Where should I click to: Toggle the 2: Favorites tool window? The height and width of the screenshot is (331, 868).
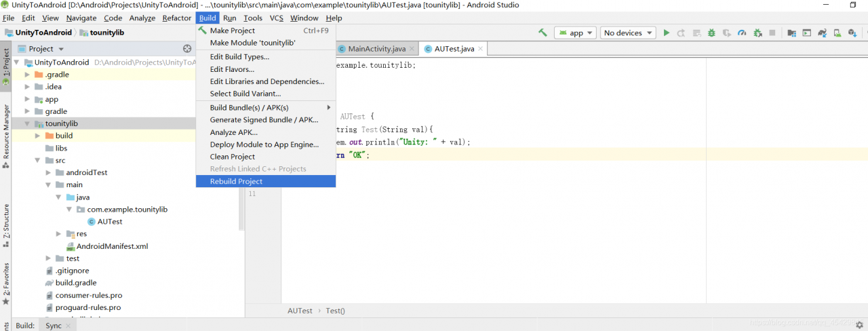(x=6, y=283)
